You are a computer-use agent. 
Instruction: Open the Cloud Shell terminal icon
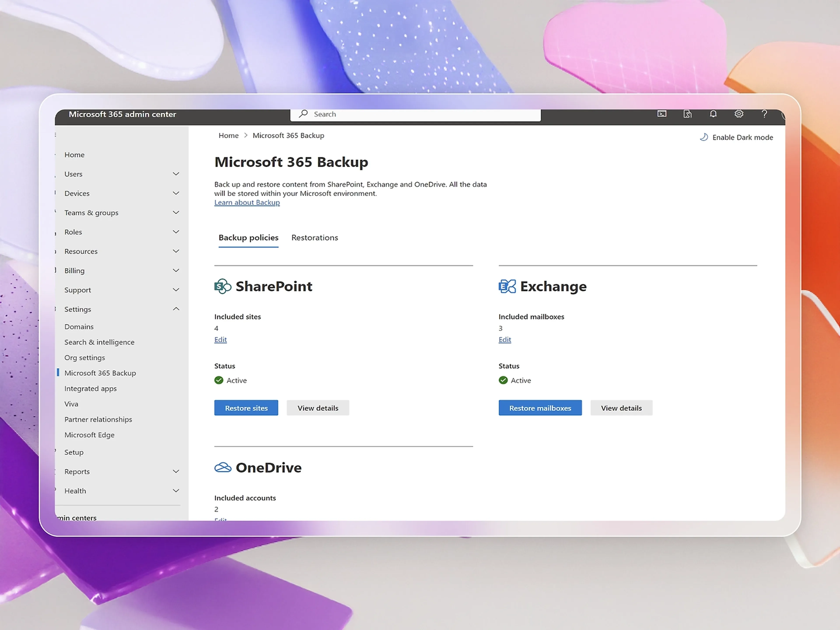point(662,114)
